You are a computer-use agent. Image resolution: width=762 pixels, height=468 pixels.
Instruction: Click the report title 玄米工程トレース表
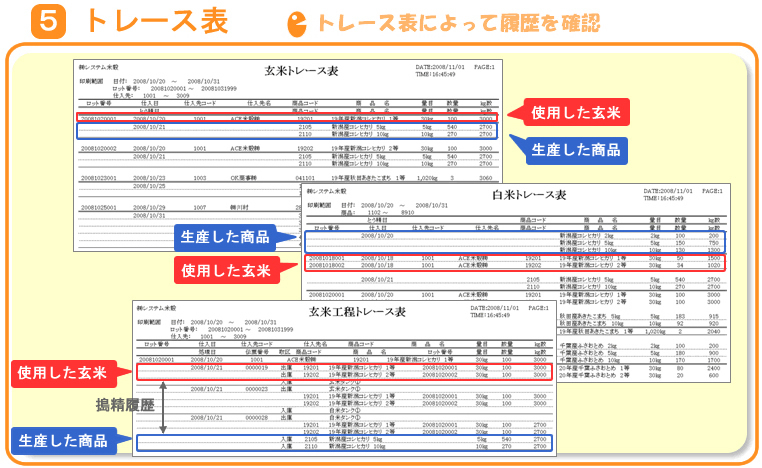[x=357, y=312]
